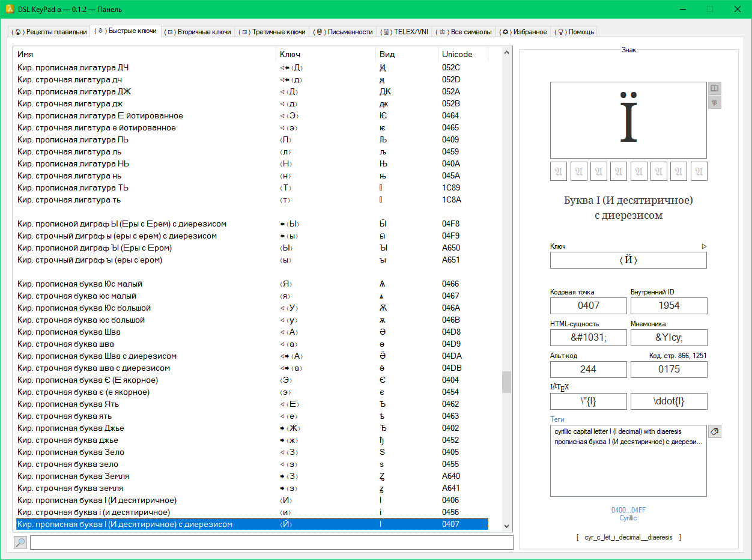This screenshot has width=752, height=560.
Task: Click the scrollbar up arrow
Action: tap(507, 52)
